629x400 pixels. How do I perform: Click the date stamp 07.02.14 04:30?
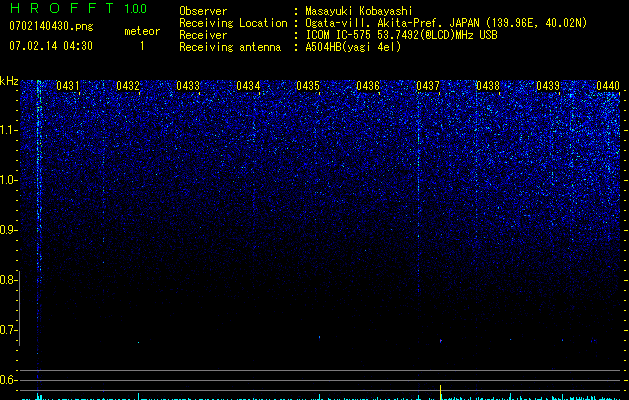pos(51,46)
